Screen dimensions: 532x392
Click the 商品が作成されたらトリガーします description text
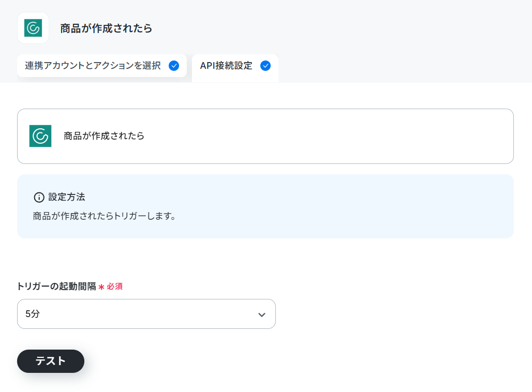(x=105, y=216)
